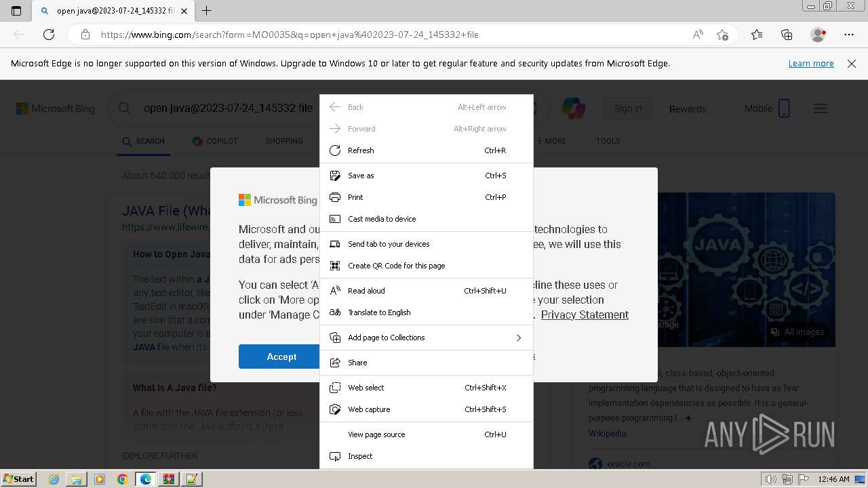Open the More search options dropdown

click(x=553, y=141)
